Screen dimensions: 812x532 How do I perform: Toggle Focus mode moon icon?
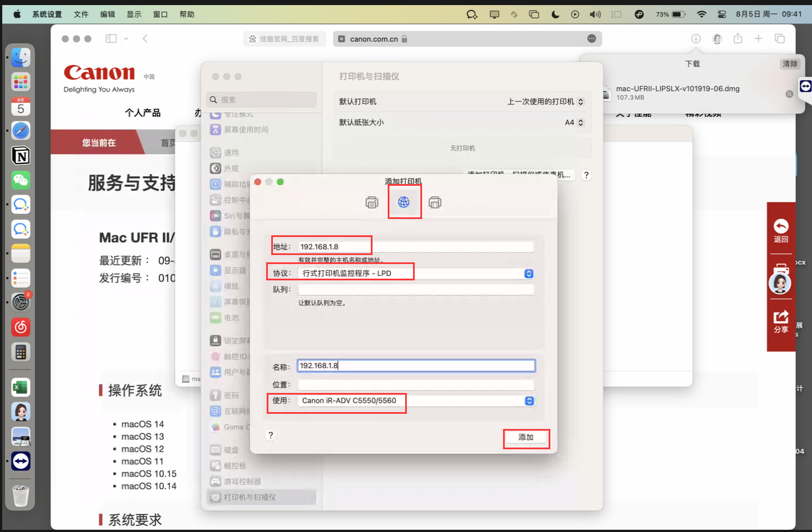point(555,15)
